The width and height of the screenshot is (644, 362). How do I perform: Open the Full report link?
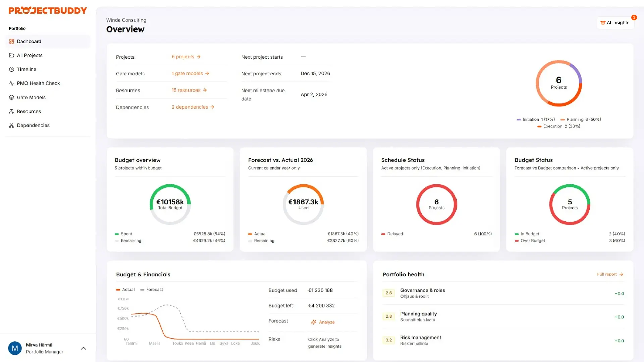(x=610, y=274)
